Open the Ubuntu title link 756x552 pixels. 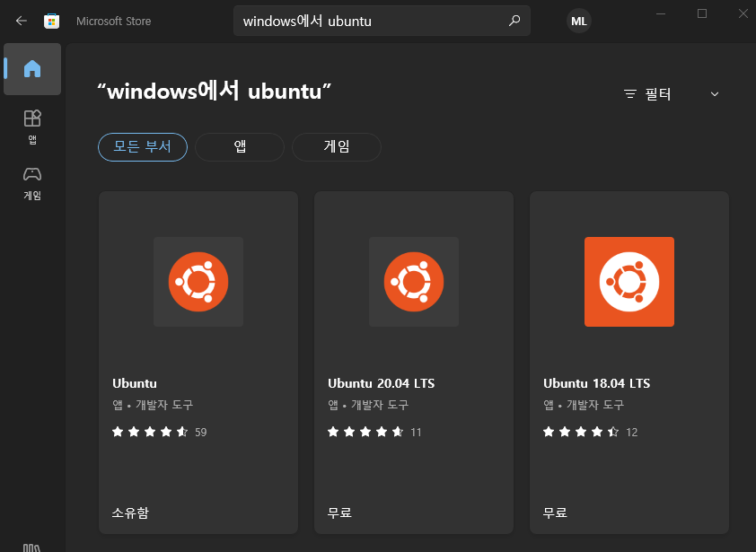135,383
